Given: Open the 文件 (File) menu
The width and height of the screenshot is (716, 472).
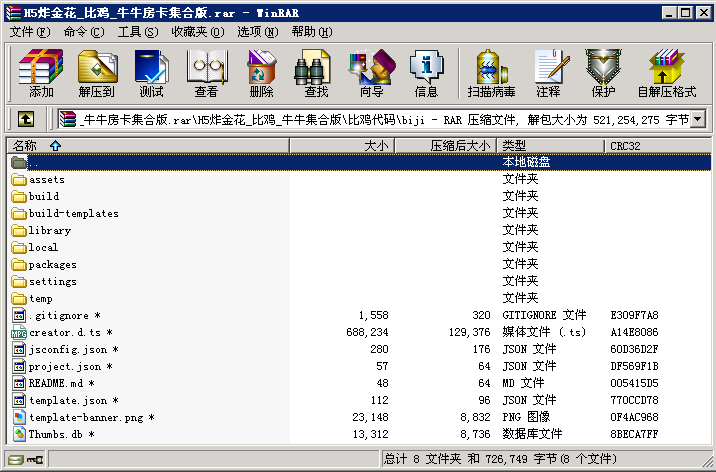Looking at the screenshot, I should (x=29, y=32).
